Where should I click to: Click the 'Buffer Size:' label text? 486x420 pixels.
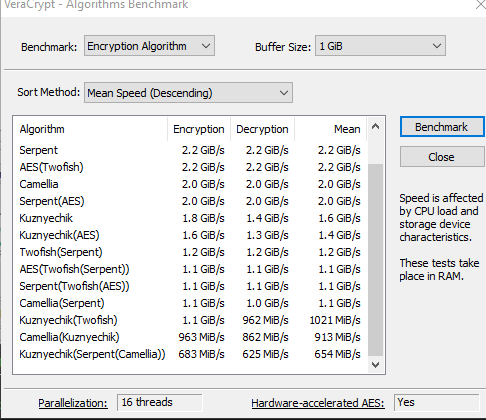tap(283, 47)
